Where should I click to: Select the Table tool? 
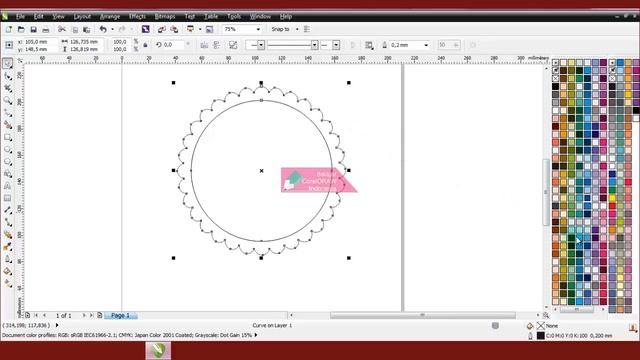7,198
